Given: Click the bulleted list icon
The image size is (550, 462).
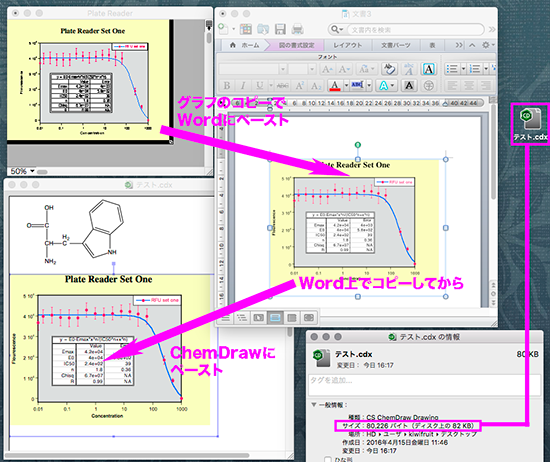Looking at the screenshot, I should 452,69.
